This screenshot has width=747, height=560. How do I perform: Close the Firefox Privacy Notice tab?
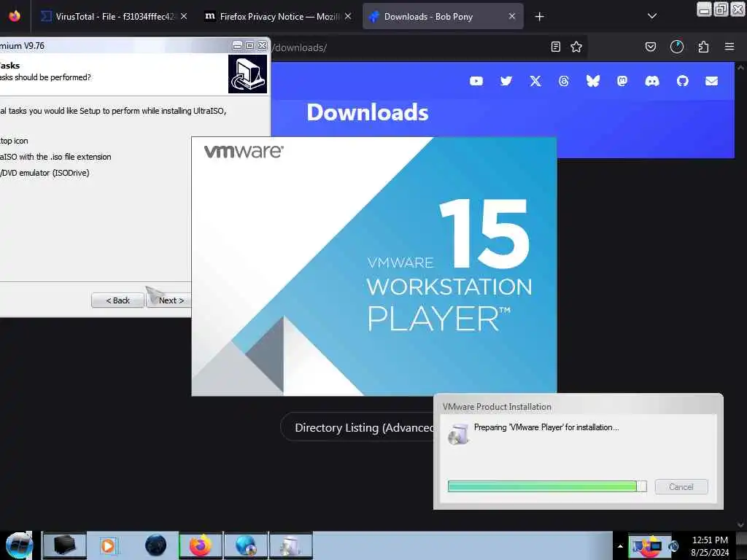click(x=348, y=16)
